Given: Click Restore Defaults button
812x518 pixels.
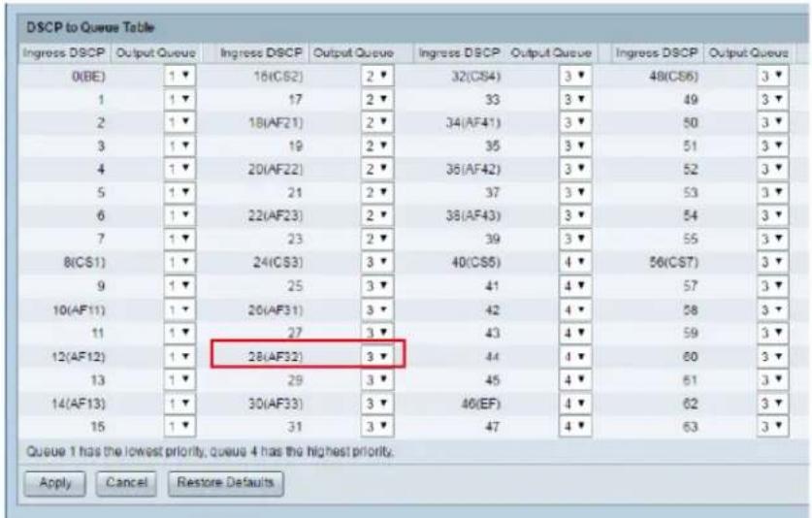Looking at the screenshot, I should 225,483.
